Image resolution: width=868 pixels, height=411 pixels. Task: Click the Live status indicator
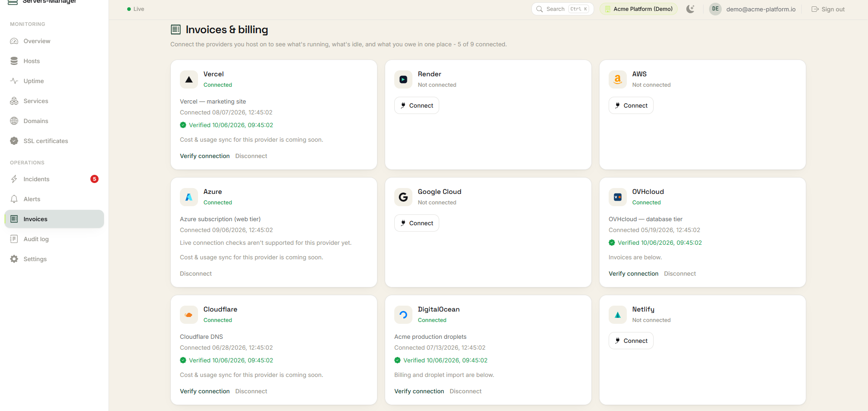[x=136, y=9]
